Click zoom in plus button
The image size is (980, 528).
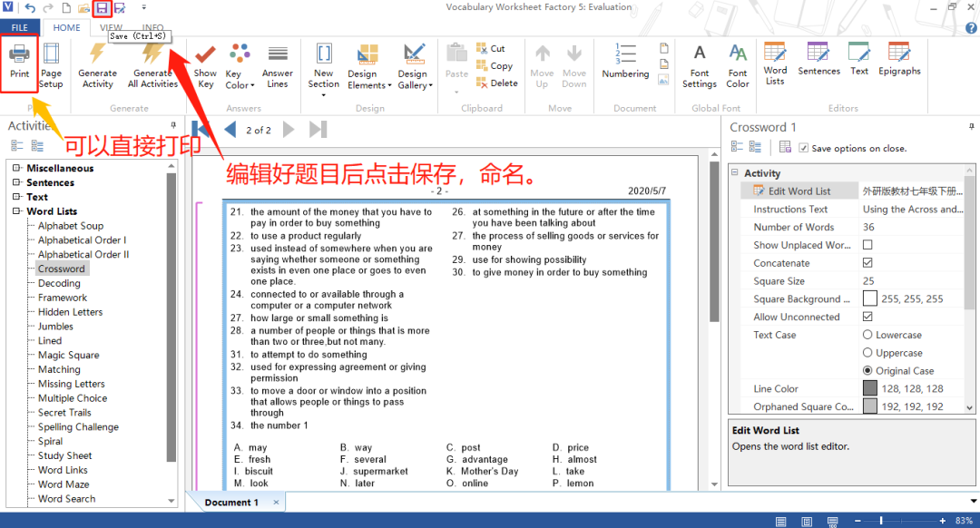943,521
